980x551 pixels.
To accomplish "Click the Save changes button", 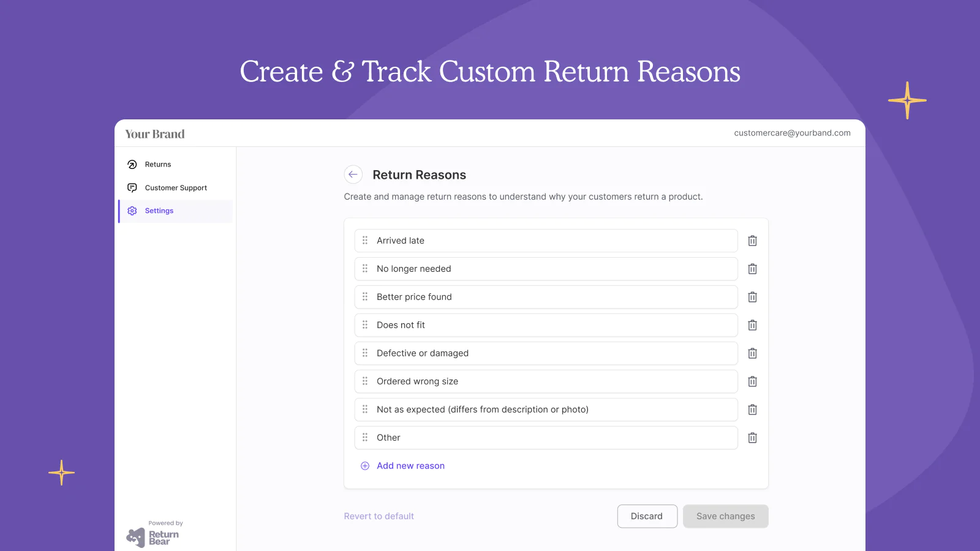I will tap(725, 516).
